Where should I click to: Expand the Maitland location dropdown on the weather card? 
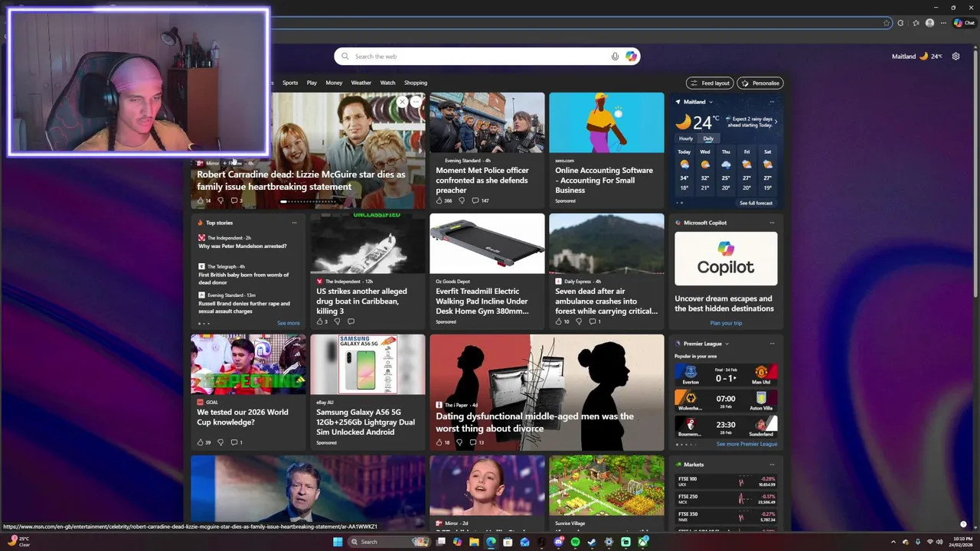pyautogui.click(x=710, y=102)
